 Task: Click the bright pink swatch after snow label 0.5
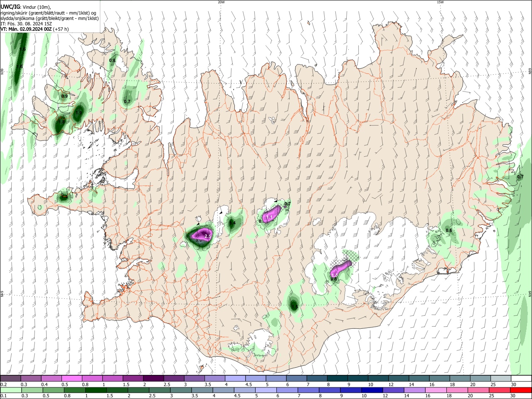pyautogui.click(x=72, y=378)
